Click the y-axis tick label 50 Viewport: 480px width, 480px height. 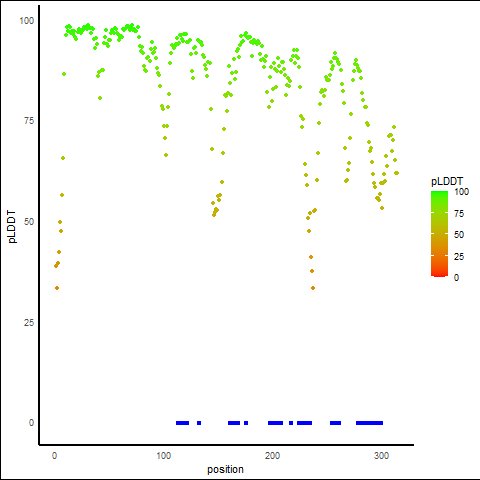[29, 222]
